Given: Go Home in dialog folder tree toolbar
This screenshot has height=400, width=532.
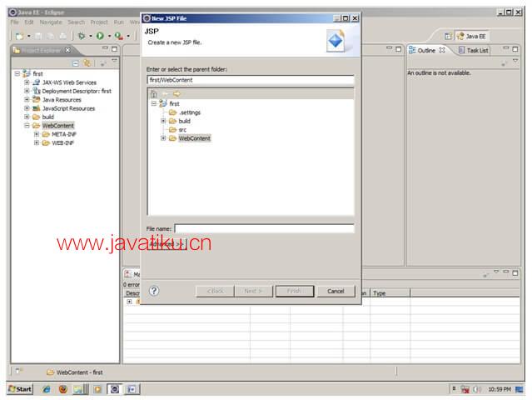Looking at the screenshot, I should (154, 94).
